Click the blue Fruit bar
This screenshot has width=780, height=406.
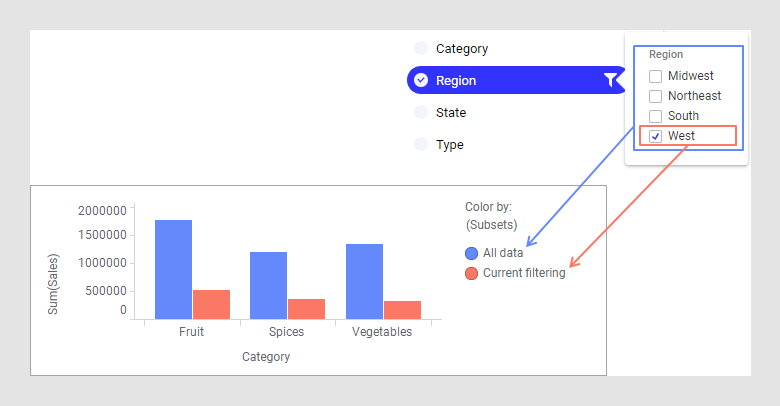(173, 268)
